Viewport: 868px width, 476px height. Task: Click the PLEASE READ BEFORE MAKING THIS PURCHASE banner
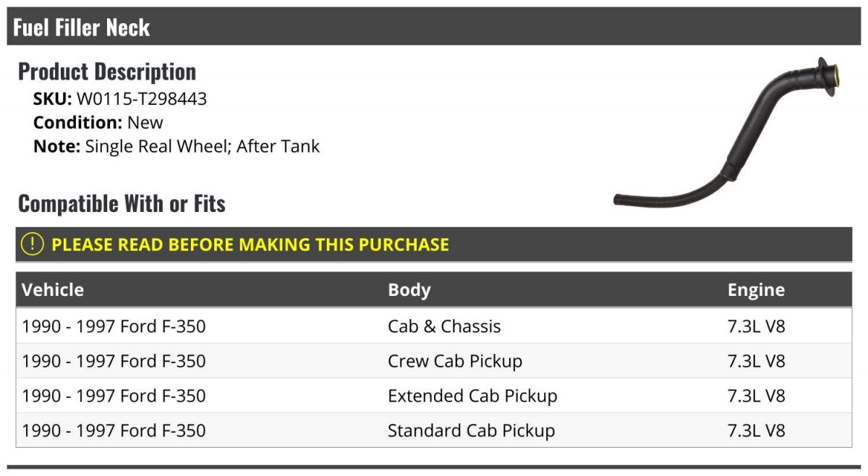pyautogui.click(x=434, y=244)
